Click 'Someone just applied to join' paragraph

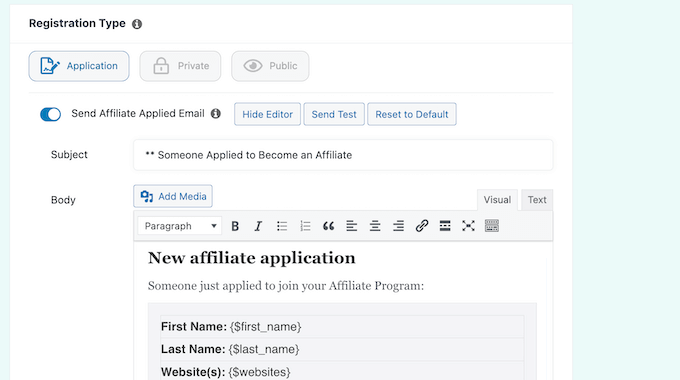tap(286, 286)
